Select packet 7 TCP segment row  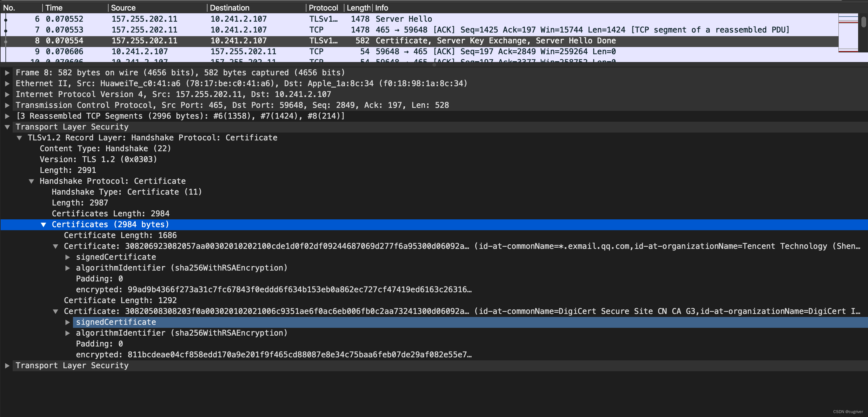419,30
